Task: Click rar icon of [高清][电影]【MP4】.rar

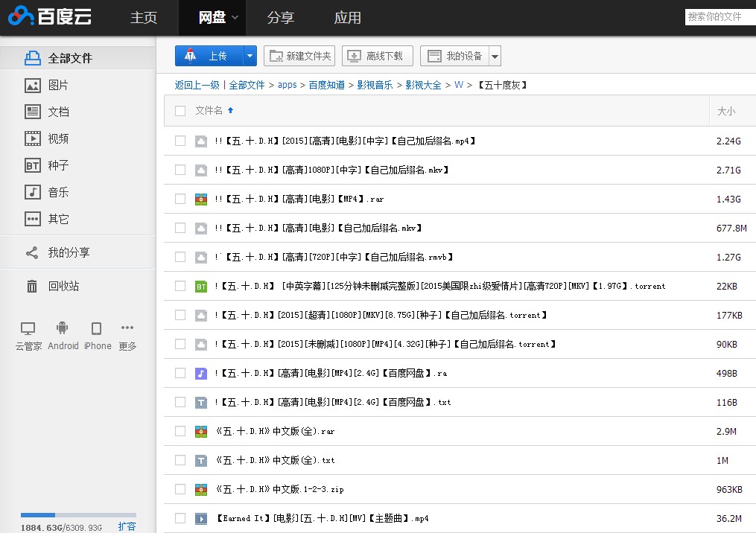Action: (x=201, y=199)
